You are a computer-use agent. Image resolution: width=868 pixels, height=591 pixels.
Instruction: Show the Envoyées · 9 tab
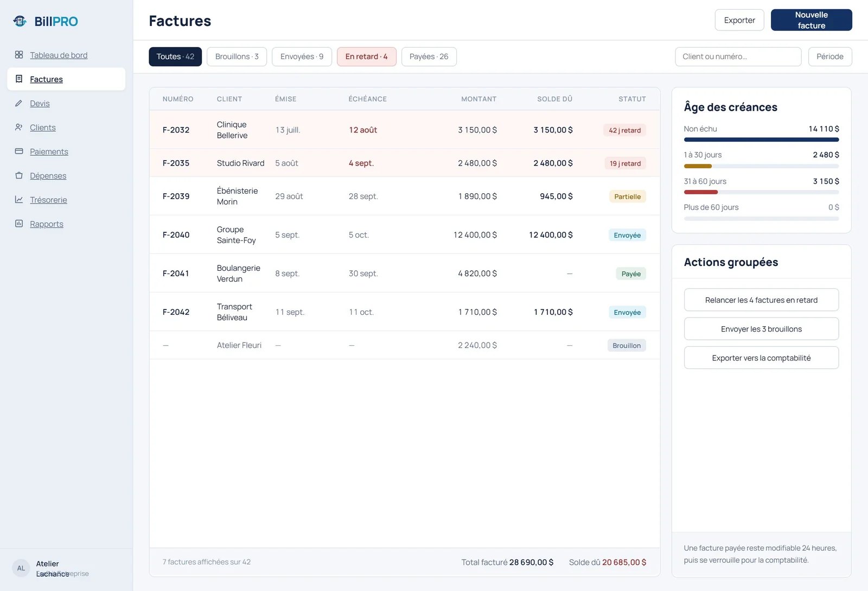coord(302,56)
